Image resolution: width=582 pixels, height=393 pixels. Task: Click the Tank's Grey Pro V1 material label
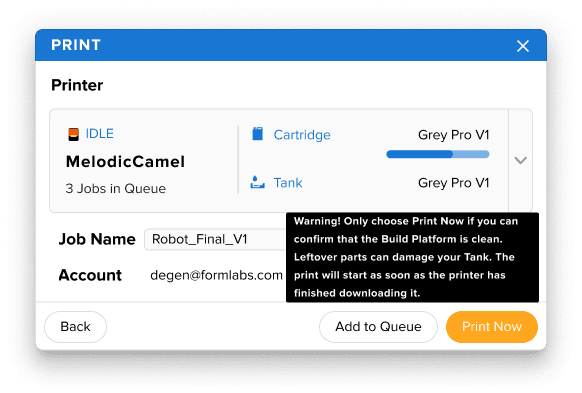(x=453, y=183)
